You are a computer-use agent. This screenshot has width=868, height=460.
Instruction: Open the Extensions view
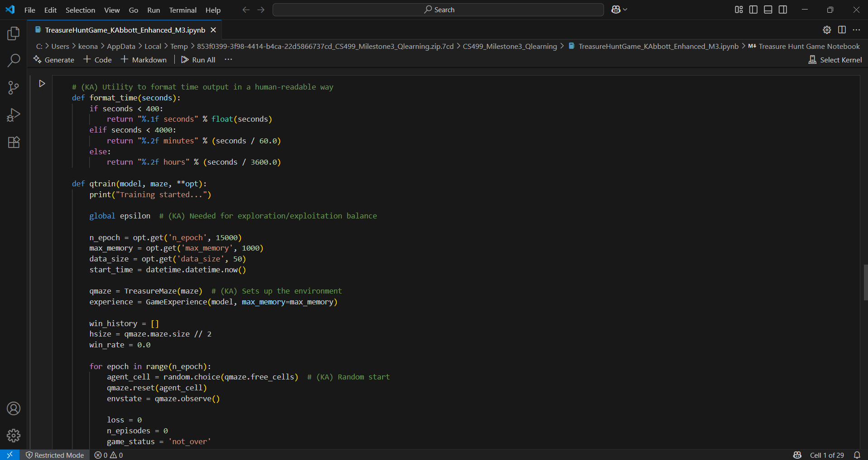click(x=14, y=142)
